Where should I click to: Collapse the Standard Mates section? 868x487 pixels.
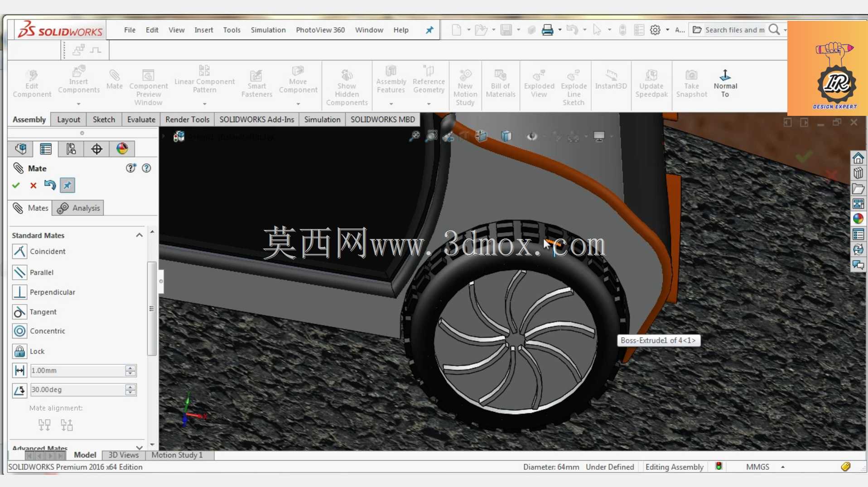click(139, 235)
